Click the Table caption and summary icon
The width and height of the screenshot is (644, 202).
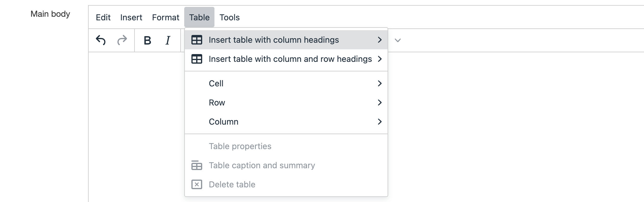pos(197,165)
